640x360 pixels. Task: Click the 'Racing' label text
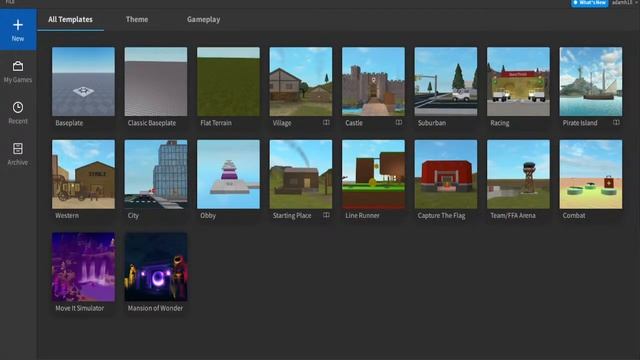(x=500, y=123)
